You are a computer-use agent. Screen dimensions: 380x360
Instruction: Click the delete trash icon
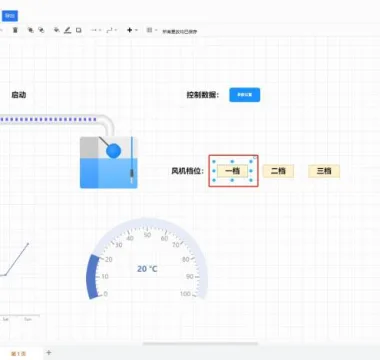tap(15, 30)
